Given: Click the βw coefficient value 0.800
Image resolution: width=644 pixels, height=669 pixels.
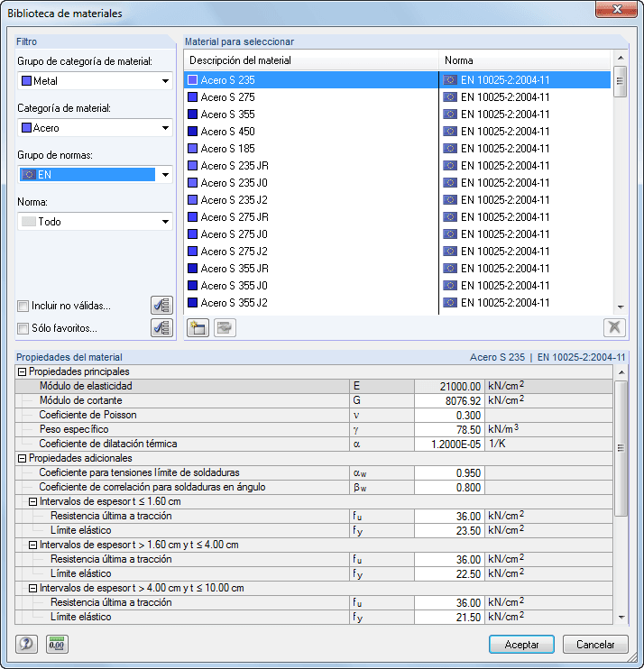Looking at the screenshot, I should click(449, 488).
